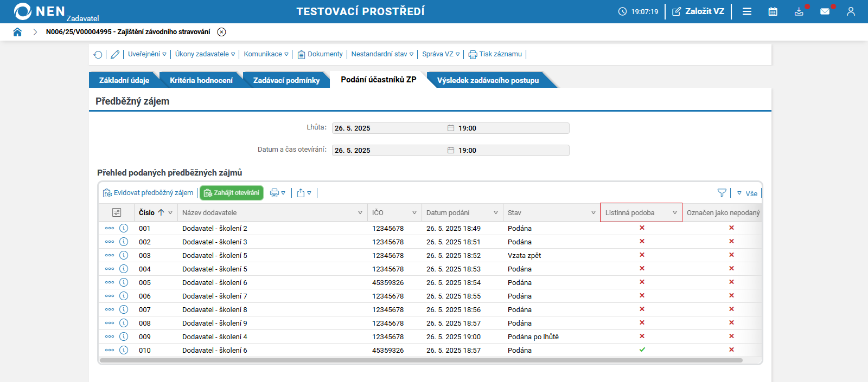The width and height of the screenshot is (868, 382).
Task: Open the calendar icon in top bar
Action: pyautogui.click(x=773, y=11)
